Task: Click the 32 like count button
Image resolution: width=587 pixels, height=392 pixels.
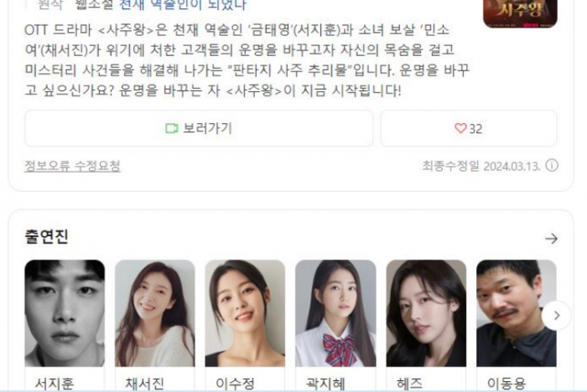Action: point(469,128)
